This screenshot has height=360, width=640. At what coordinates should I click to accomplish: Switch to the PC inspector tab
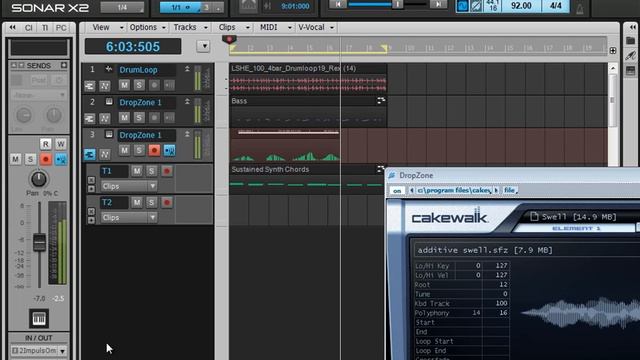(x=61, y=28)
